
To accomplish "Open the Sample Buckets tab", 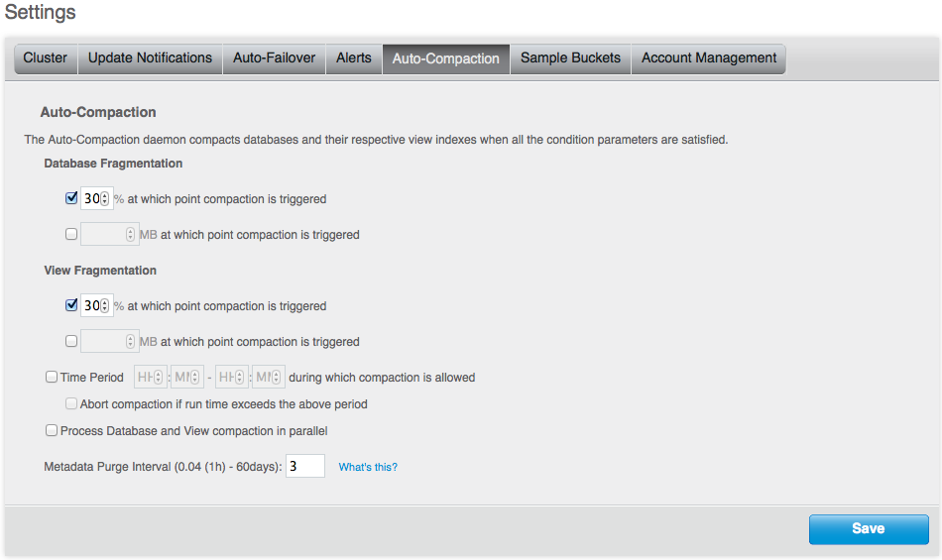I will (570, 58).
